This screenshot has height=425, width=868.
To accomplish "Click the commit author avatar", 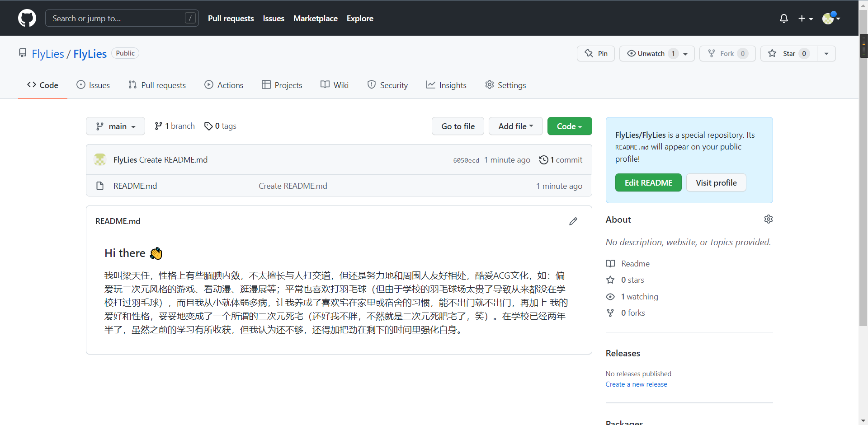I will [x=100, y=159].
